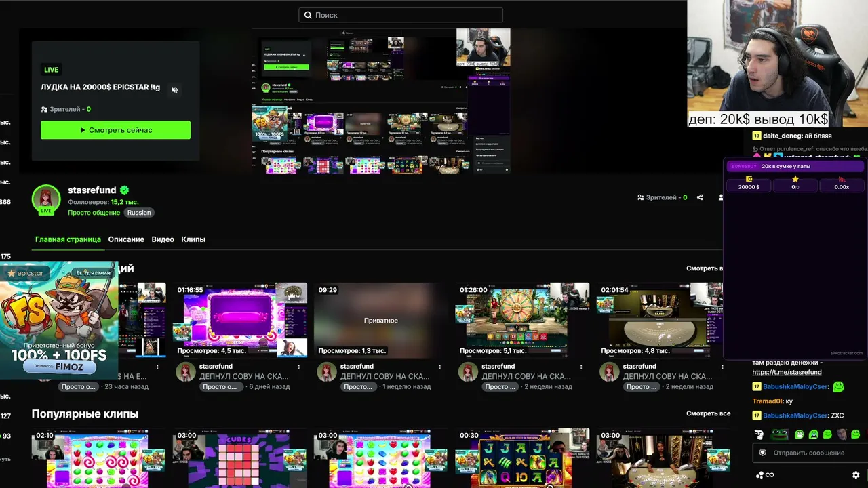
Task: Click the magnifier icon in search bar
Action: 308,15
